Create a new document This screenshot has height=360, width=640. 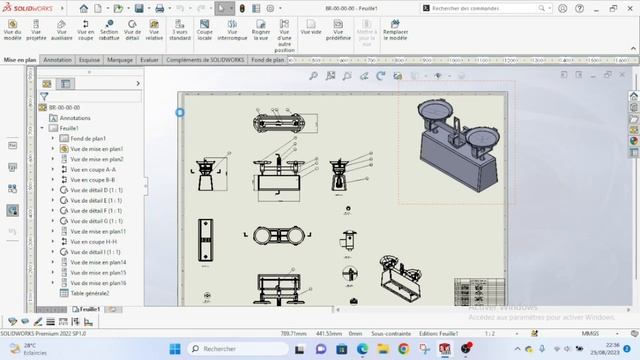click(x=98, y=8)
